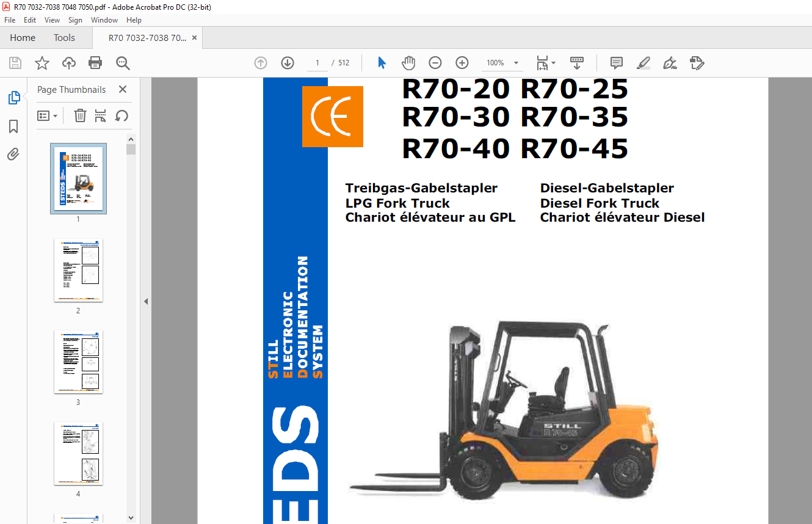Select page 2 thumbnail
The width and height of the screenshot is (812, 524).
(78, 270)
